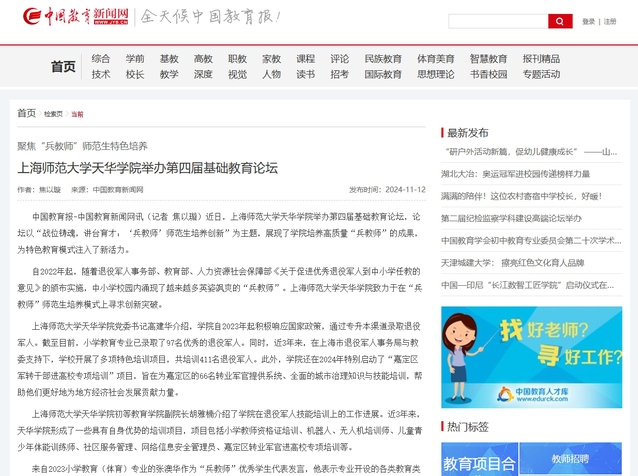Go to the 民族教育 section
This screenshot has width=638, height=476.
[x=383, y=59]
